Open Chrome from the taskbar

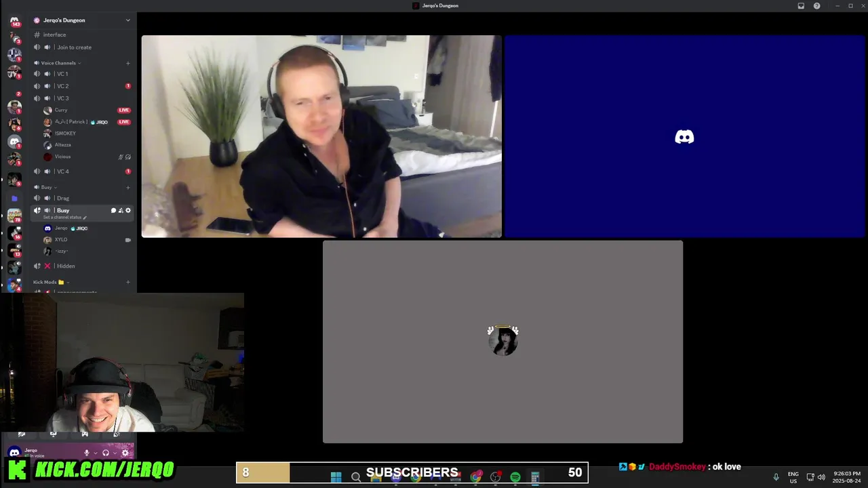[x=476, y=477]
